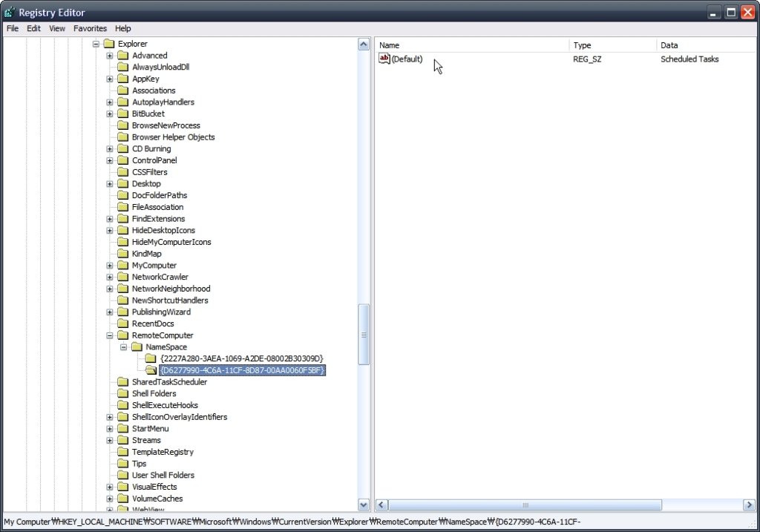The width and height of the screenshot is (760, 532).
Task: Click the tree pane scroll down arrow
Action: pos(364,505)
